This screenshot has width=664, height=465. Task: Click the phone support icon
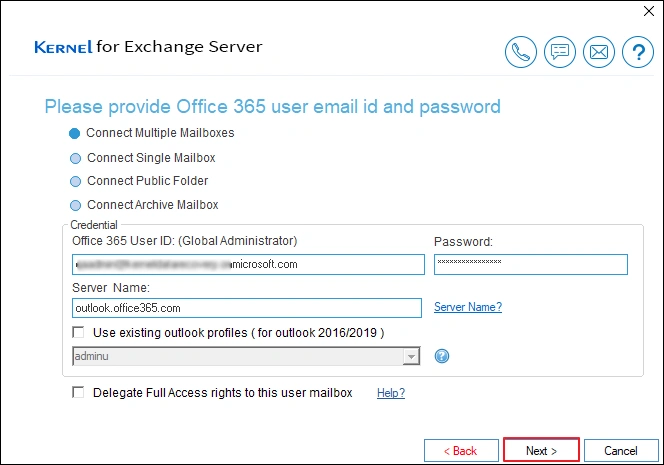(x=520, y=52)
